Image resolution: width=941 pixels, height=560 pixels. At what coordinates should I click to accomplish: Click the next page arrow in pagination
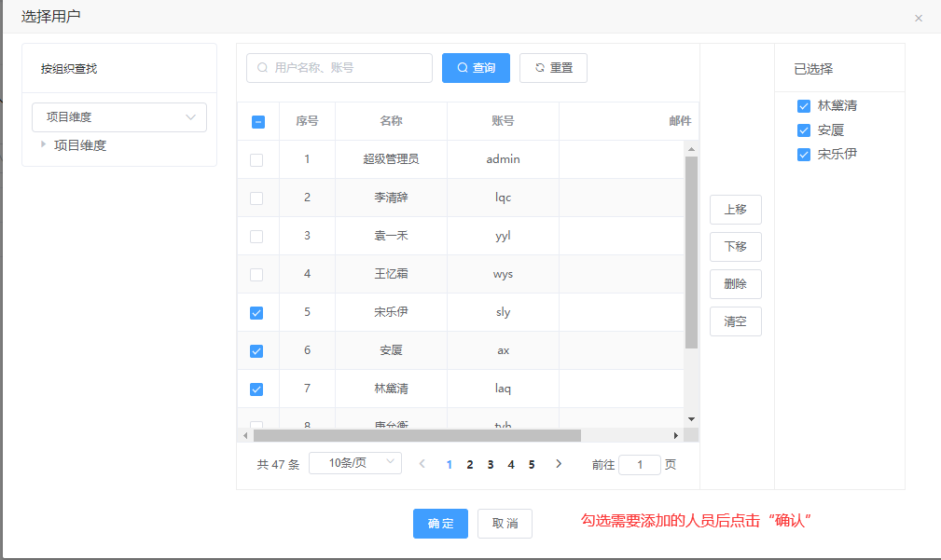(559, 464)
